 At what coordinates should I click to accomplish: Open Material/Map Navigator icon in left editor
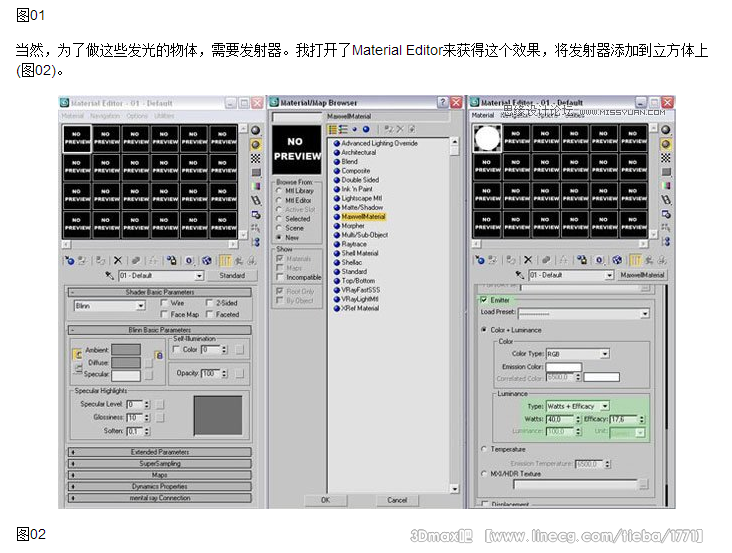[x=255, y=242]
